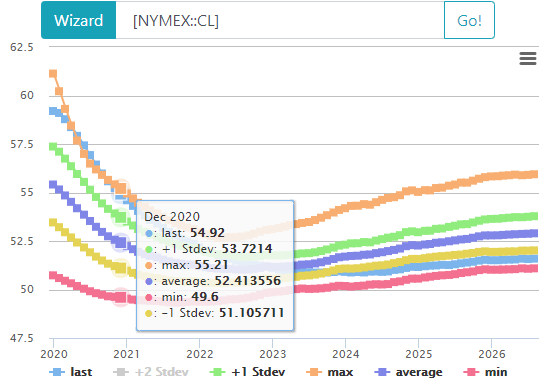Click the highlighted average marker at Dec 2020

[x=121, y=242]
